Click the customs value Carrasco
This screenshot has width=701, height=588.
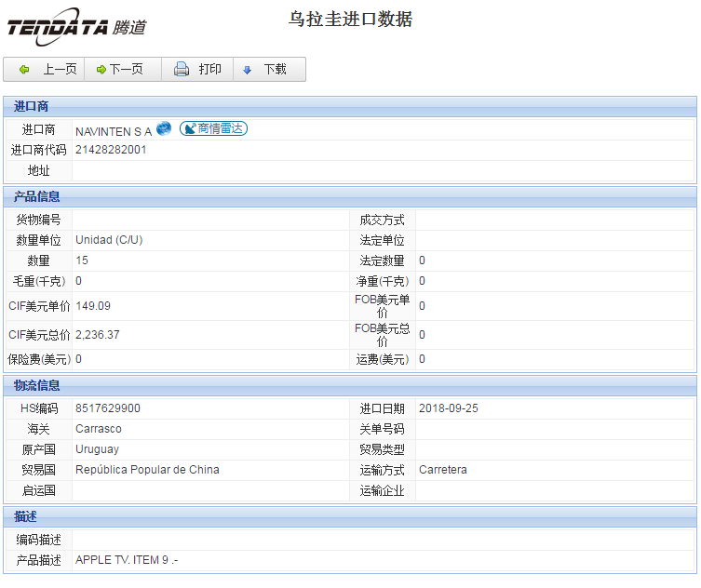pyautogui.click(x=98, y=429)
